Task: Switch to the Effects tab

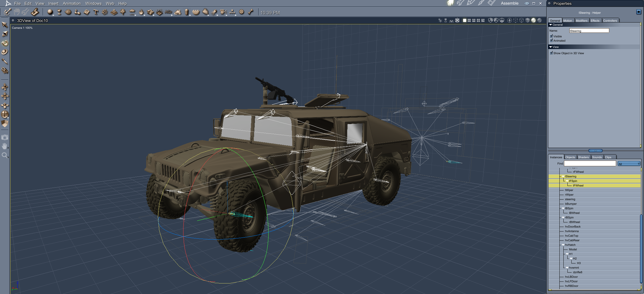Action: 595,21
